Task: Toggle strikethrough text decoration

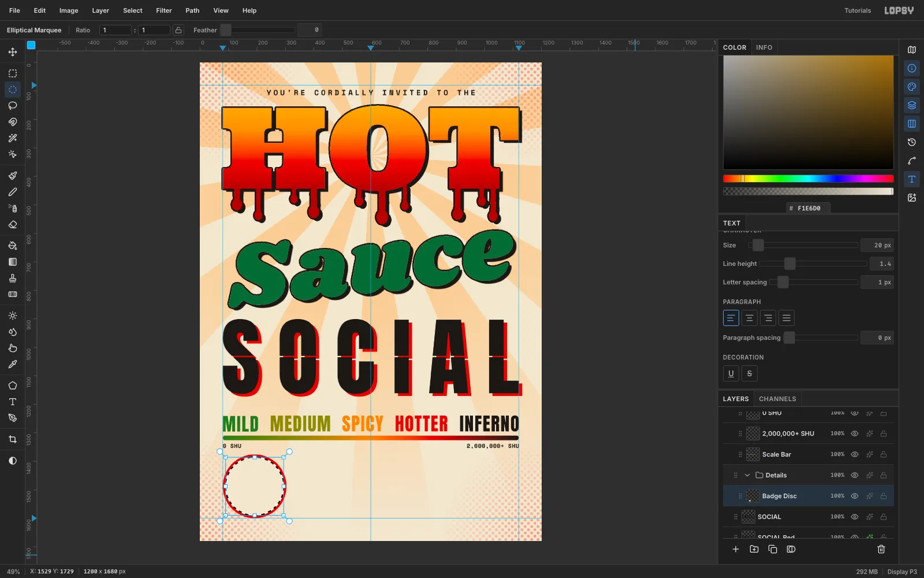Action: 750,373
